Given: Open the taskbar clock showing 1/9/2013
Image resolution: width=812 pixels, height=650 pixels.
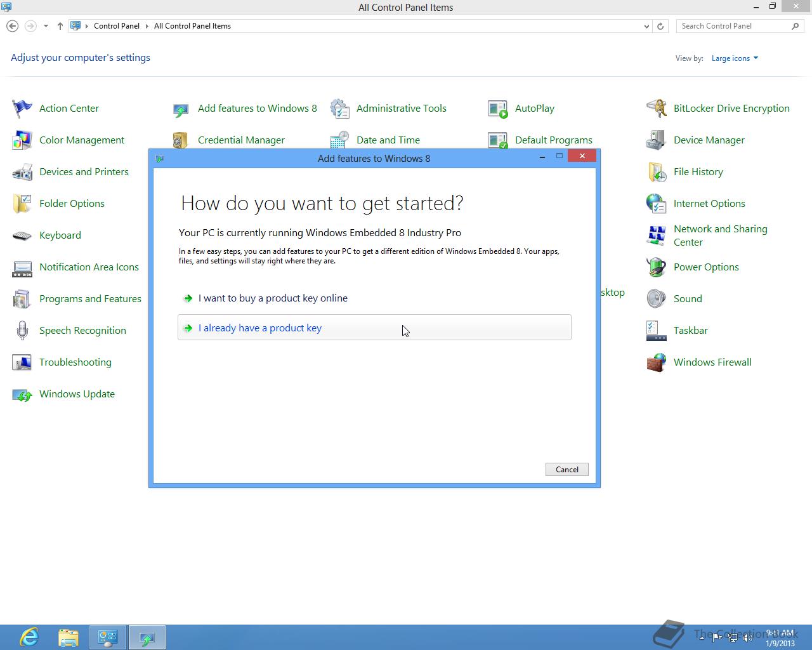Looking at the screenshot, I should tap(780, 638).
